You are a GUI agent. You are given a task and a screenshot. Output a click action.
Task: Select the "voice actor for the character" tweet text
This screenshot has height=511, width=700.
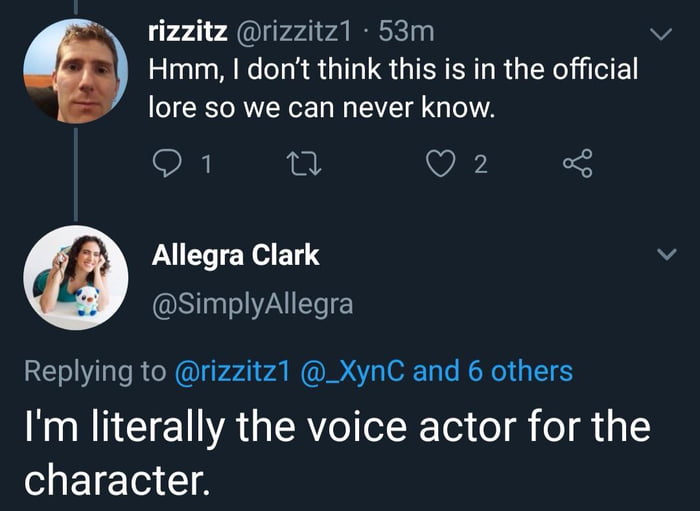[337, 448]
